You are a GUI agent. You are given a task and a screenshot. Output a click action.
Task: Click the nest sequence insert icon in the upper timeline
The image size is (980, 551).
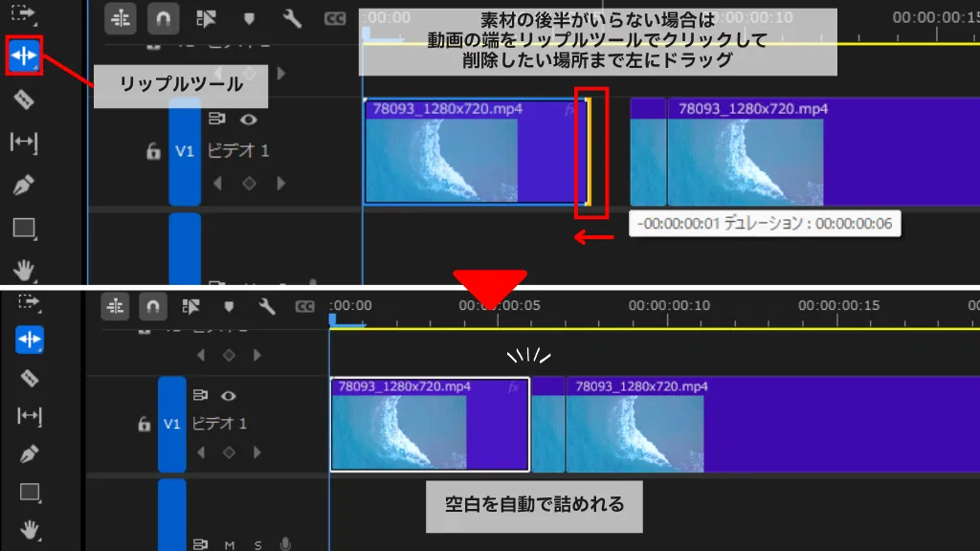[x=120, y=19]
